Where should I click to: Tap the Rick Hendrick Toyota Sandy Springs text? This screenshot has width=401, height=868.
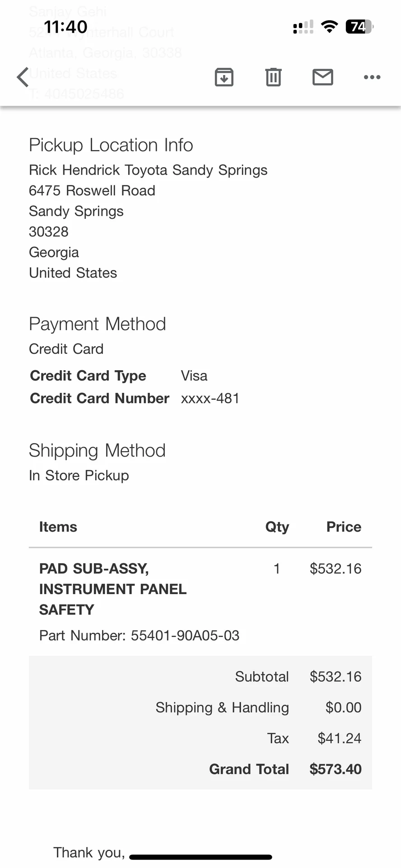pos(148,170)
